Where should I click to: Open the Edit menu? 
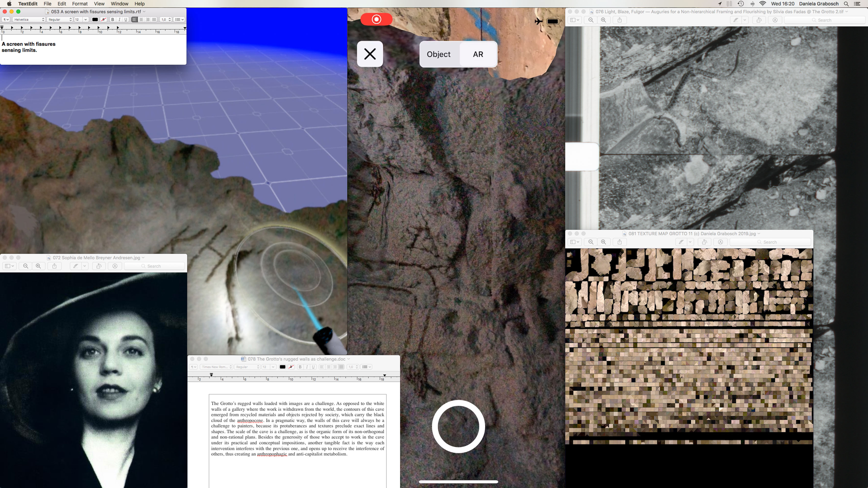pyautogui.click(x=62, y=4)
